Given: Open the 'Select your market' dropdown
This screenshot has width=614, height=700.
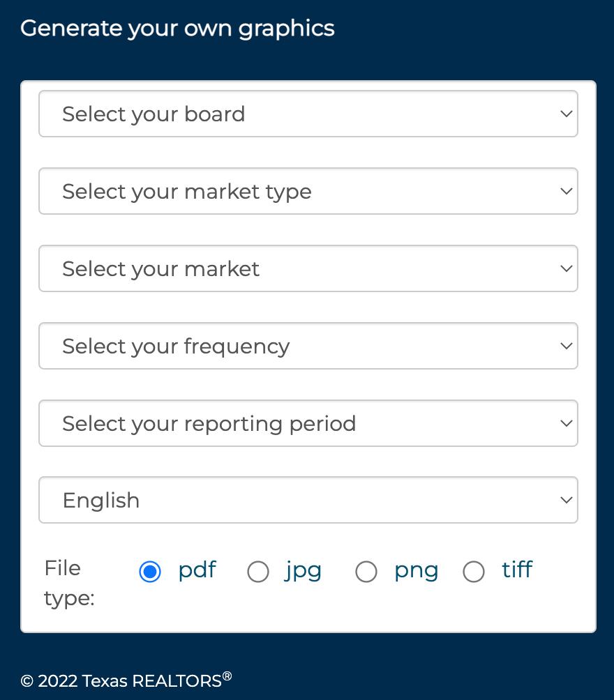Looking at the screenshot, I should (x=307, y=268).
